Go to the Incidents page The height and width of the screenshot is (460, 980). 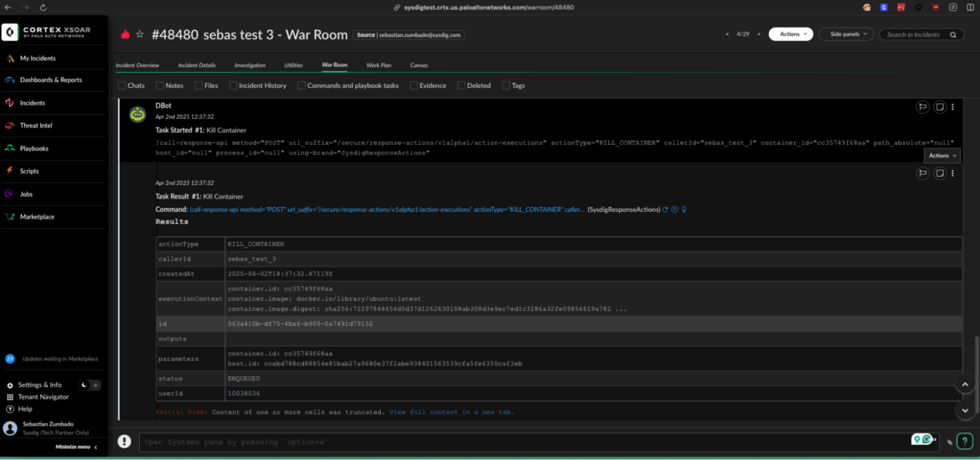[33, 103]
